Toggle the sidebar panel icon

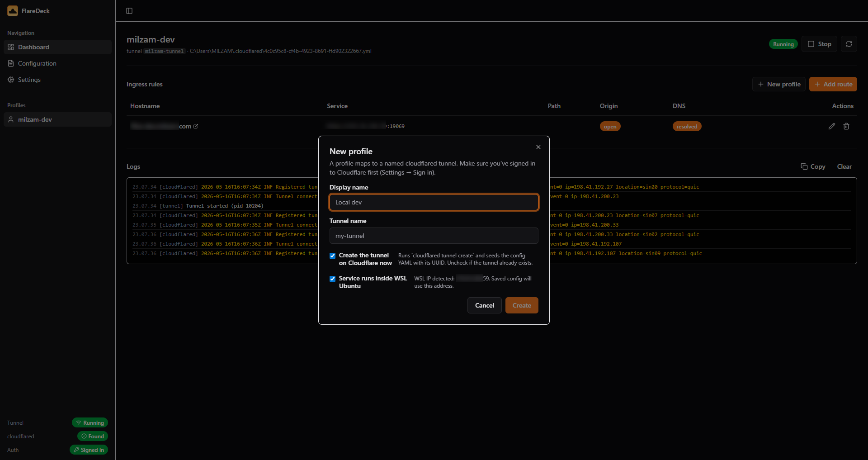(129, 11)
